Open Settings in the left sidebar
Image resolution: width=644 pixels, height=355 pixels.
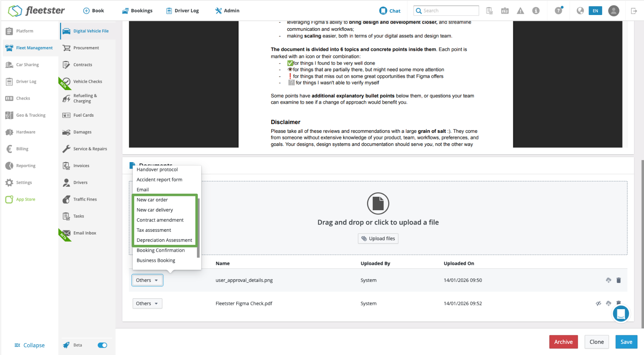coord(18,183)
